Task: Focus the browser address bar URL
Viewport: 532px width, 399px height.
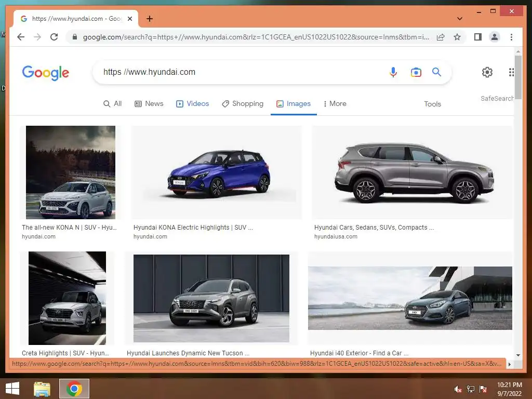Action: tap(256, 37)
